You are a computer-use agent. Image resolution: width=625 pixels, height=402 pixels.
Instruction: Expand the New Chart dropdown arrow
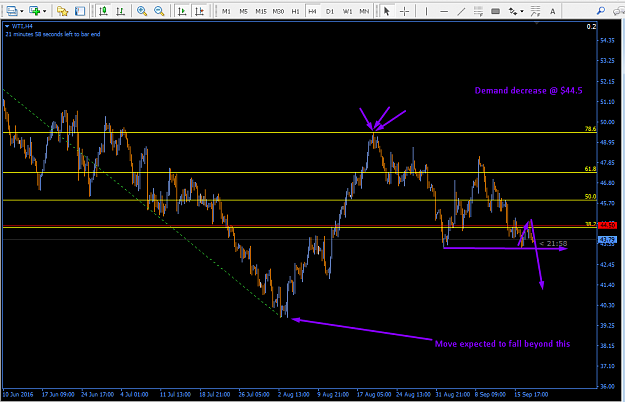(x=44, y=12)
